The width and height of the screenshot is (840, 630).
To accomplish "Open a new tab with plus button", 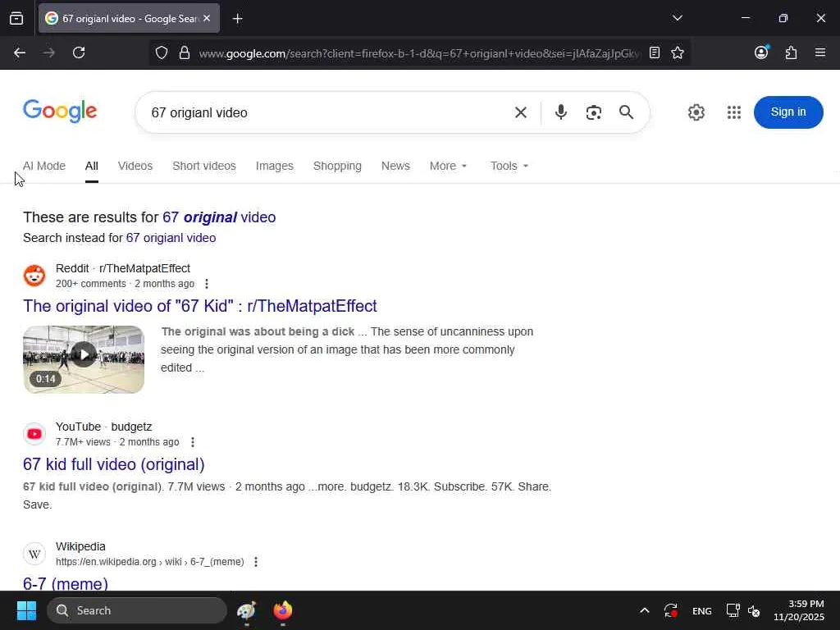I will click(237, 19).
